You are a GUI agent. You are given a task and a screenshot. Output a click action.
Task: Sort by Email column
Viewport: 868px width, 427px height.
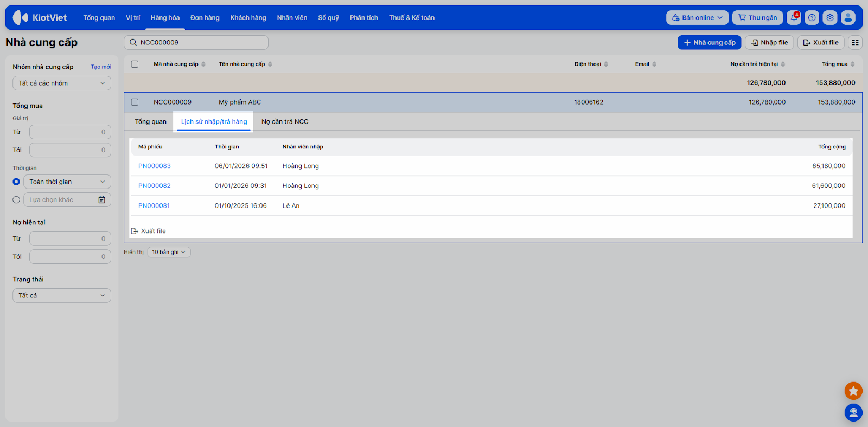[x=646, y=64]
